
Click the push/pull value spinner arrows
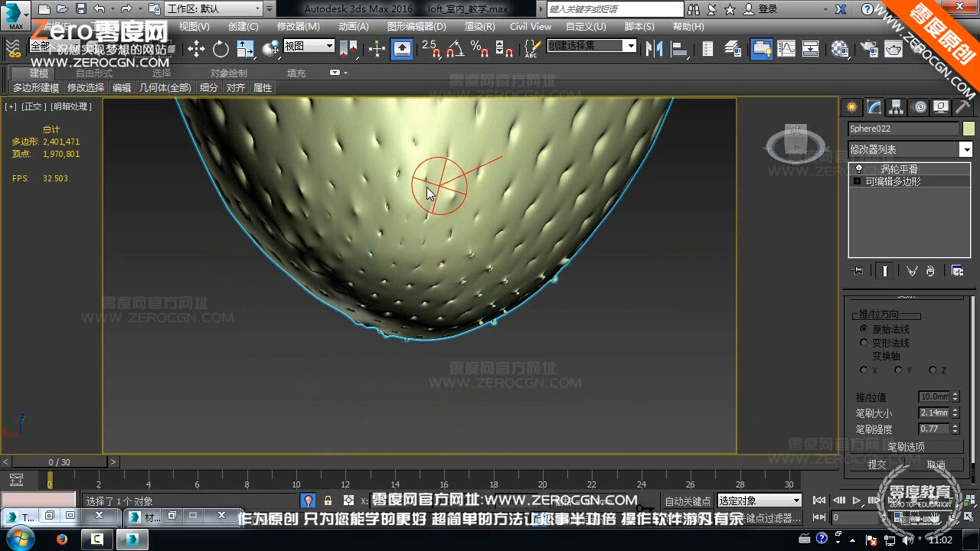(955, 396)
